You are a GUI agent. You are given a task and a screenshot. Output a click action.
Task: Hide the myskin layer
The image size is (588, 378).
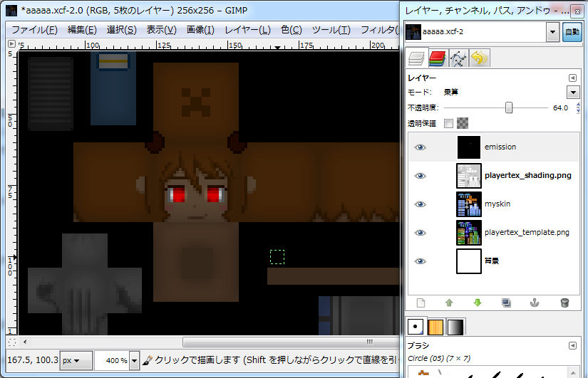[x=420, y=204]
